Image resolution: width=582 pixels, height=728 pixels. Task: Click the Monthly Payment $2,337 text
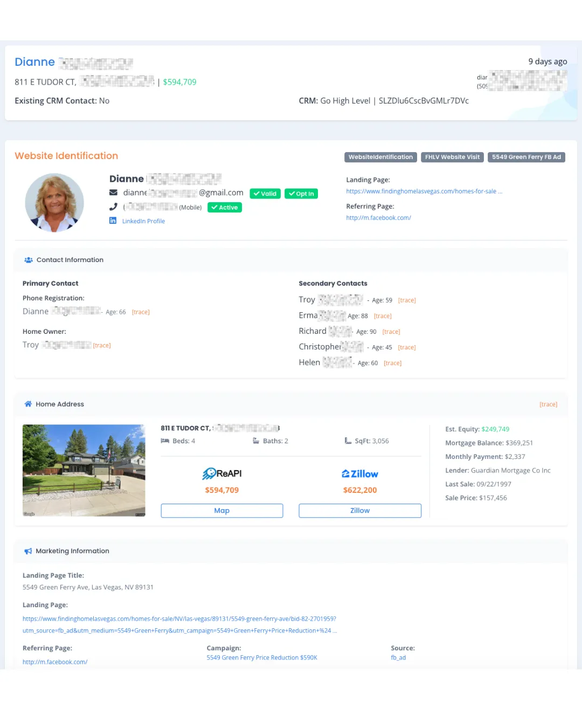pos(485,457)
